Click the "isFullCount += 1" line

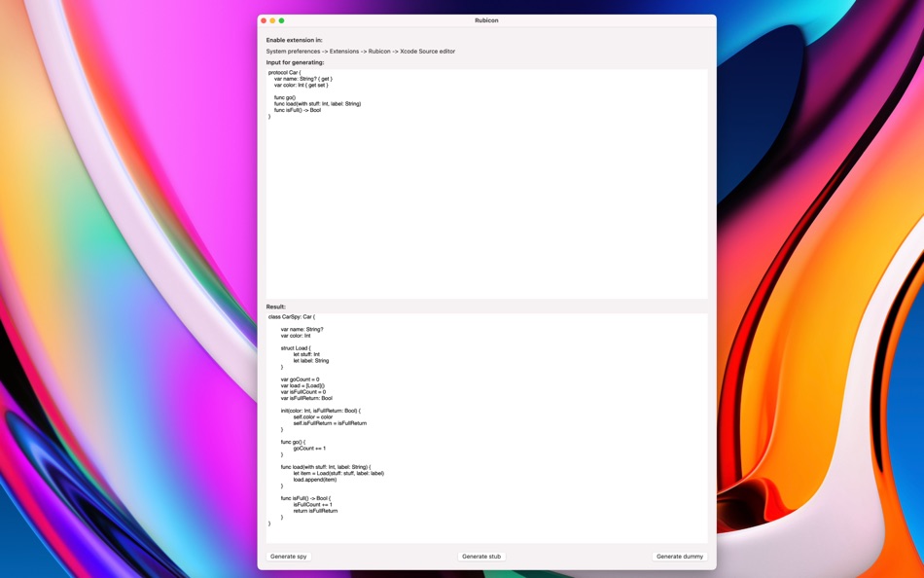313,505
